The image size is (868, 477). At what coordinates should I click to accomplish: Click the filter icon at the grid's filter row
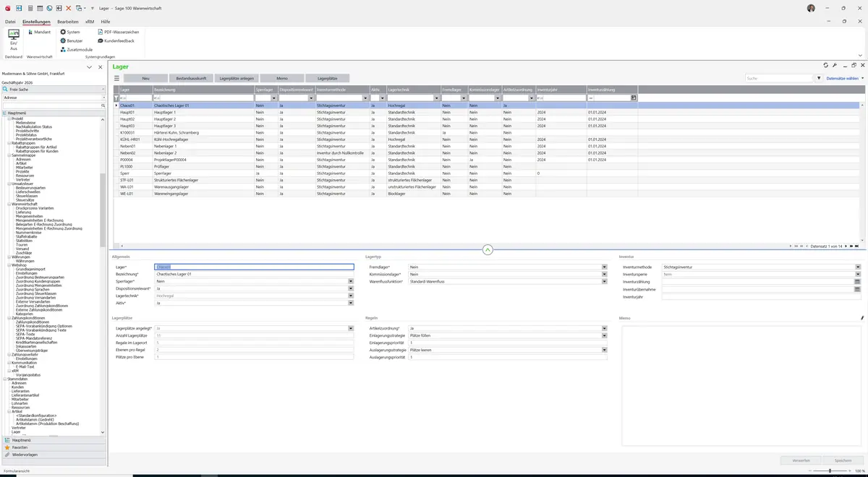coord(116,98)
